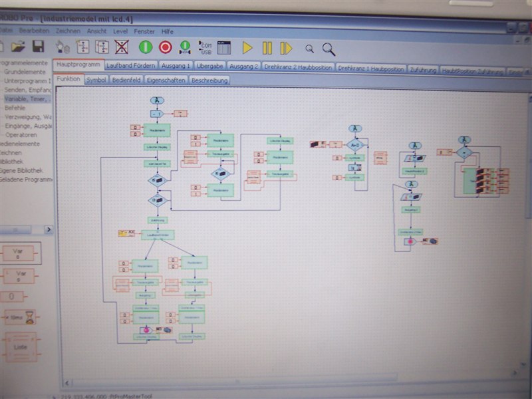Pick the 10ms timer element in the palette
532x399 pixels.
click(20, 318)
